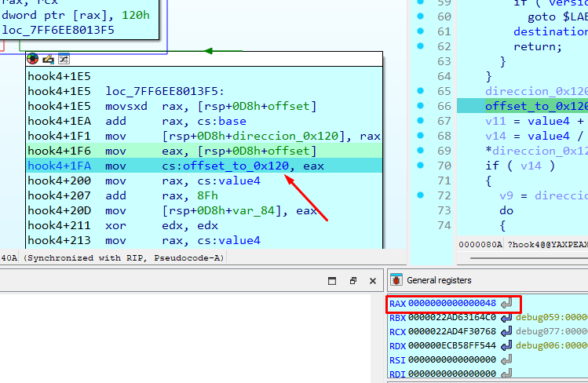Screen dimensions: 588x383
Task: Toggle breakpoint dot on pseudocode line 66
Action: click(420, 106)
